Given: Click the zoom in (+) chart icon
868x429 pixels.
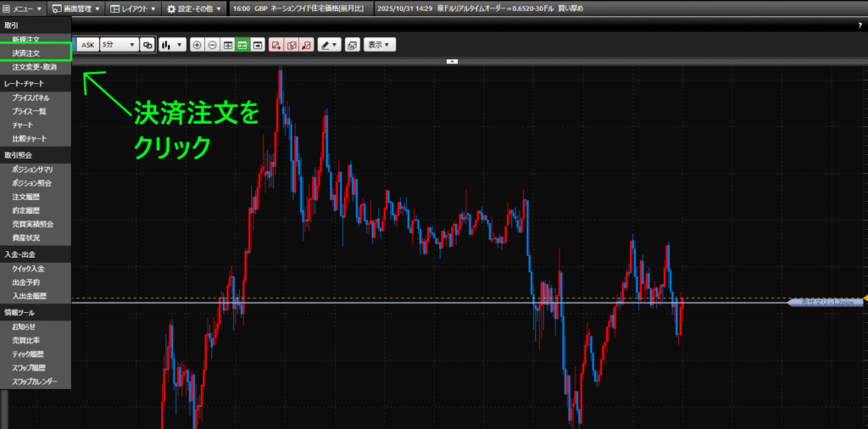Looking at the screenshot, I should (198, 44).
